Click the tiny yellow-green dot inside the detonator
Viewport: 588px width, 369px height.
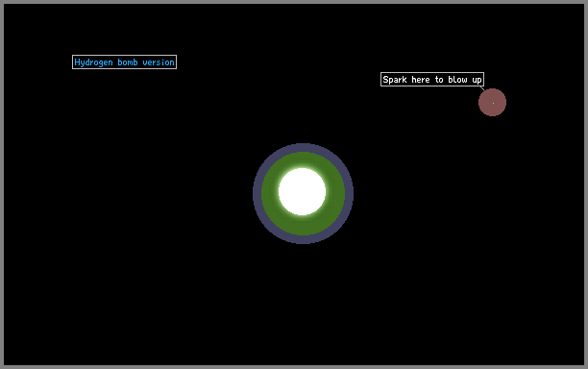click(493, 103)
